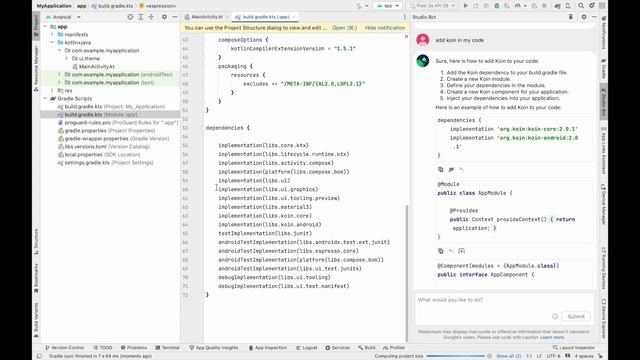Screen dimensions: 640x360
Task: Sync project with Gradle files icon
Action: tap(557, 6)
